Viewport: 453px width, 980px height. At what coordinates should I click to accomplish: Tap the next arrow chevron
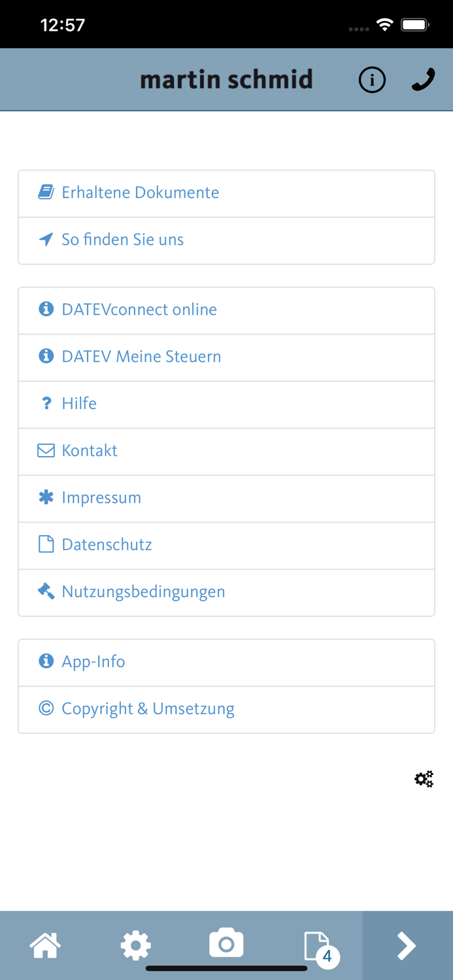tap(407, 945)
